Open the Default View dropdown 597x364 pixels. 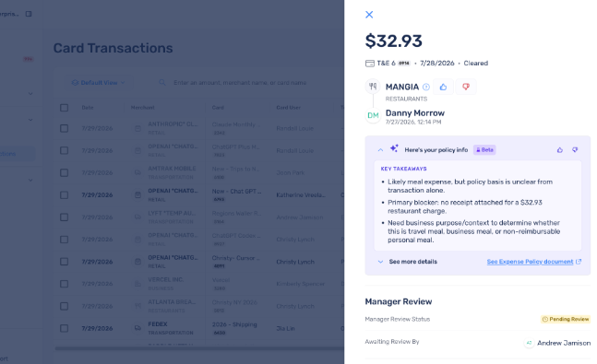tap(98, 83)
